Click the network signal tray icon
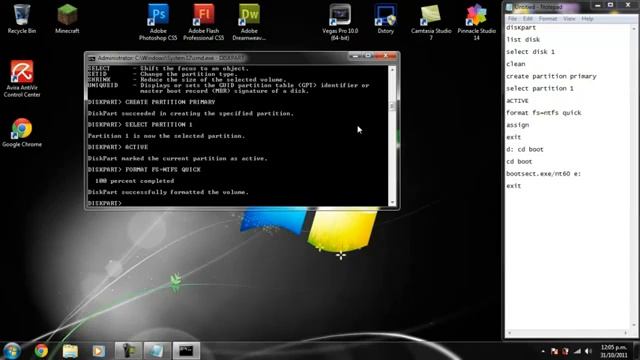The image size is (640, 360). pos(577,351)
